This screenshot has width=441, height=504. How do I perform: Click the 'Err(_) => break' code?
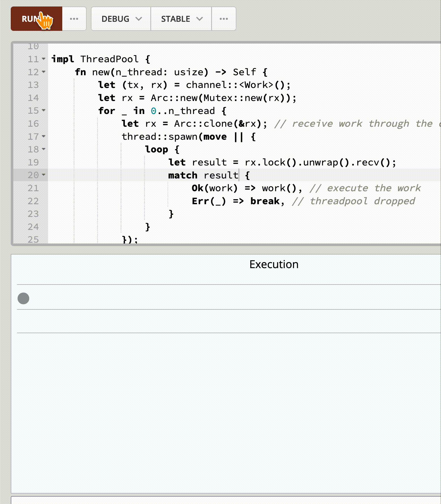[236, 201]
